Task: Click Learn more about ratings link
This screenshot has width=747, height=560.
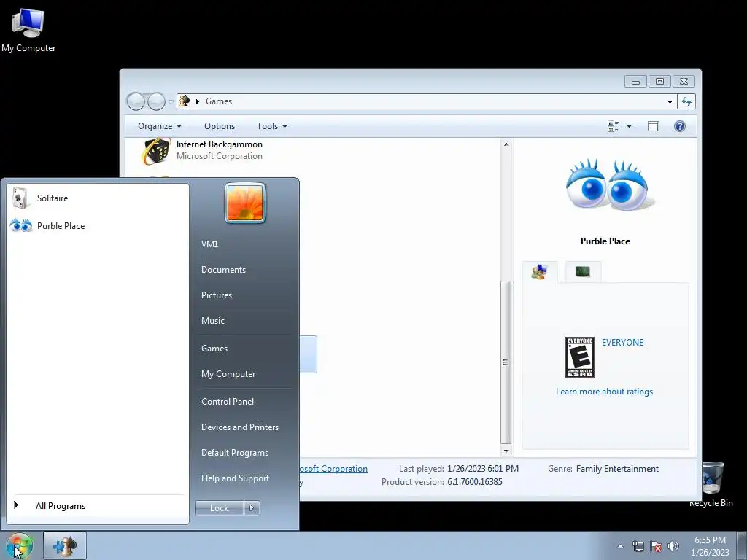Action: [604, 392]
